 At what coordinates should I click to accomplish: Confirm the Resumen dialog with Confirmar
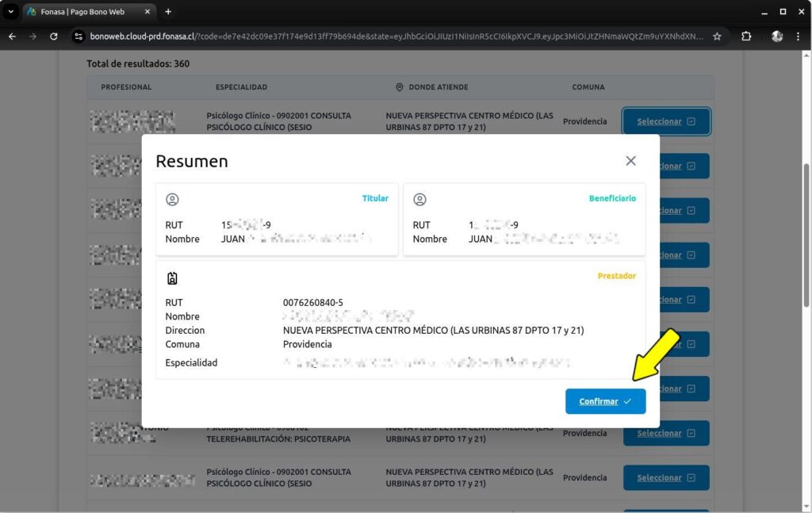[x=605, y=401]
